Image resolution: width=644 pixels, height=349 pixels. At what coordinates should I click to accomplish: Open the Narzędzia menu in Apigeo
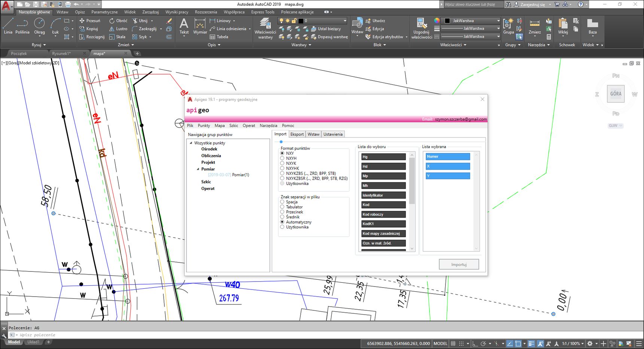click(268, 125)
